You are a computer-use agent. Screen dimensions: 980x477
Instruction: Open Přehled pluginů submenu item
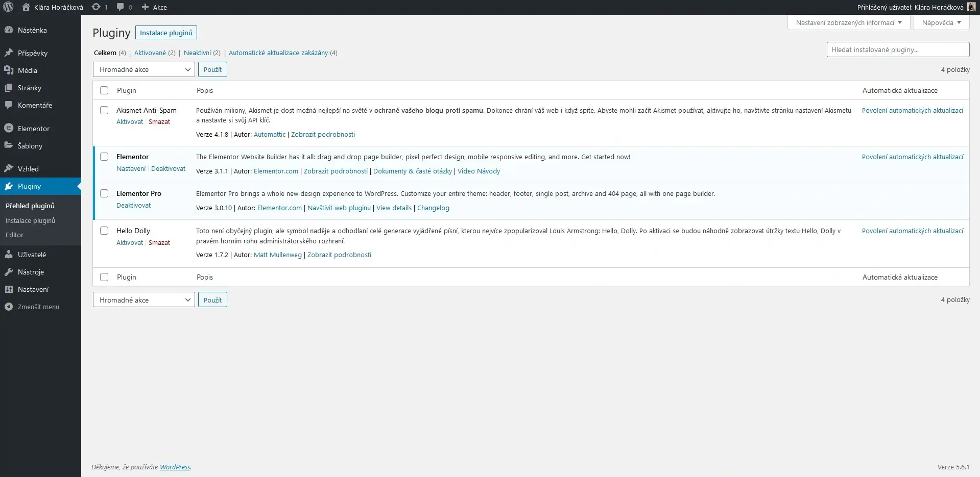[x=30, y=206]
